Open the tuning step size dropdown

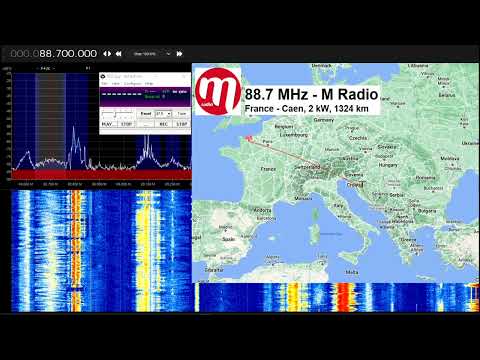[x=152, y=54]
